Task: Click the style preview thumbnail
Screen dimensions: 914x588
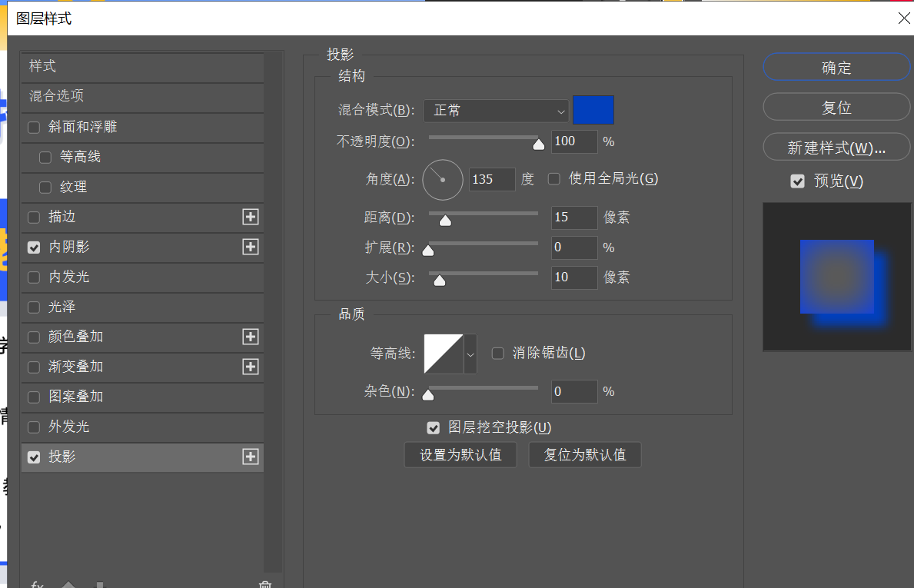Action: coord(837,277)
